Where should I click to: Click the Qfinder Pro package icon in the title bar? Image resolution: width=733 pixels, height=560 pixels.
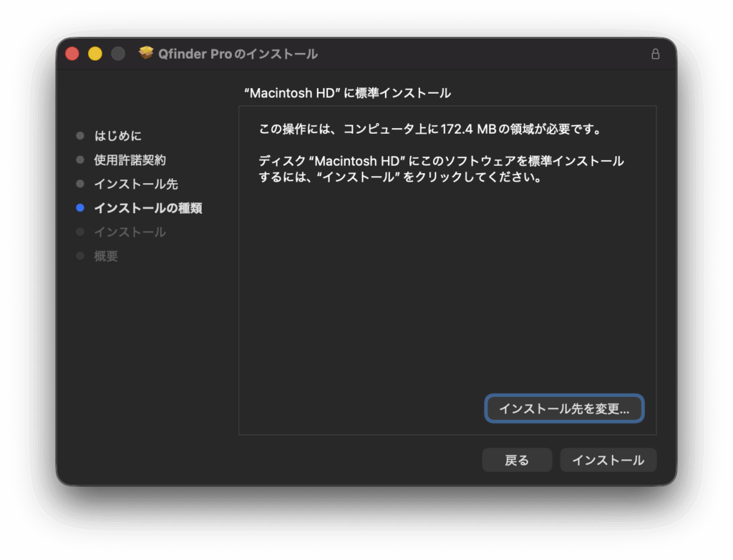point(146,54)
